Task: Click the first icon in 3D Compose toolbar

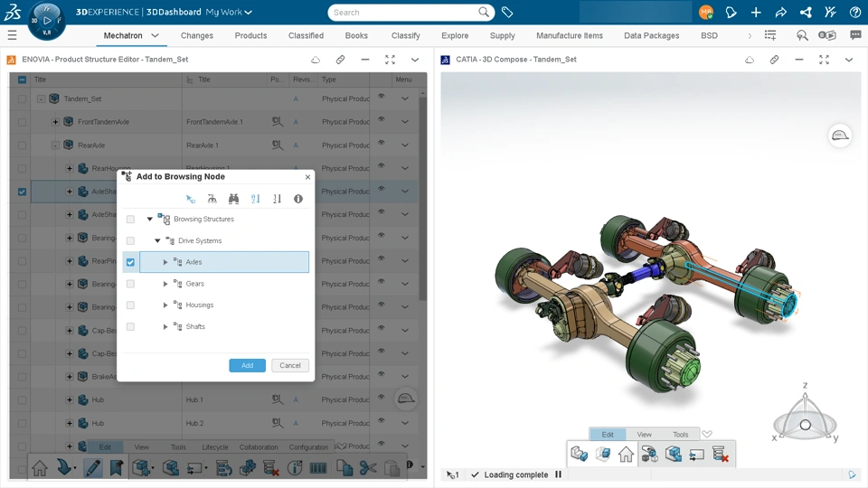Action: click(579, 455)
